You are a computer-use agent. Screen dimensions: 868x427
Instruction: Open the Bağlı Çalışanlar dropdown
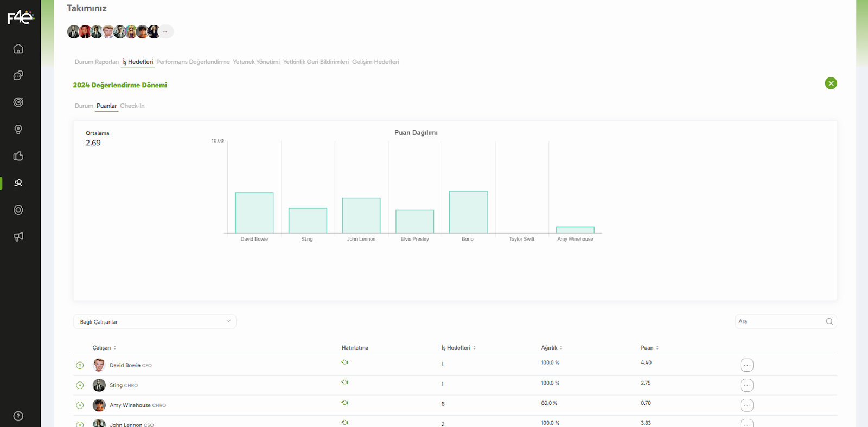tap(155, 321)
